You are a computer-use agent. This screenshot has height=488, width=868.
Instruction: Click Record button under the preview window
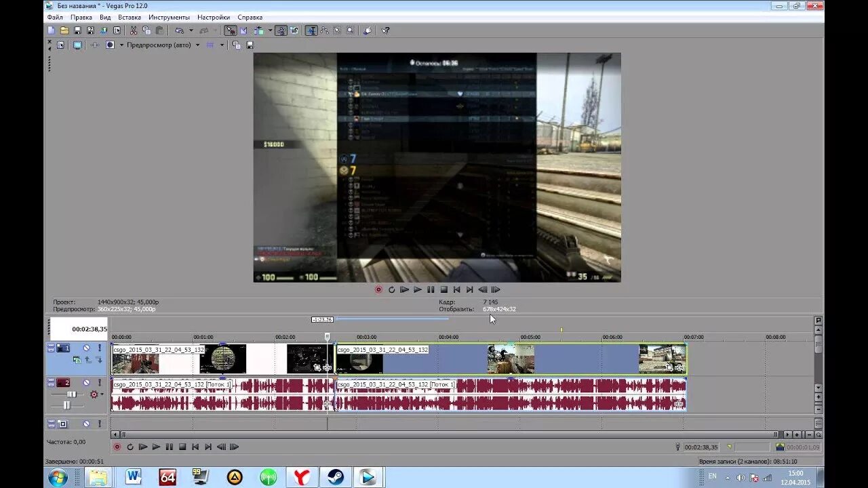[378, 289]
